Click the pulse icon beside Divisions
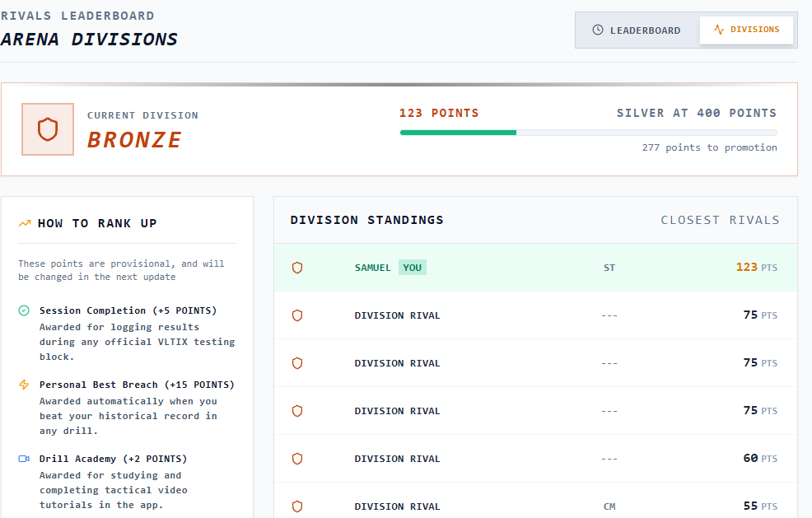 (x=719, y=30)
